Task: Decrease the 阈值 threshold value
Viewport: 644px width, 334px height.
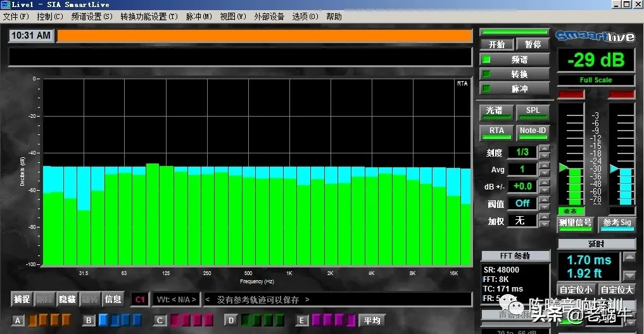Action: point(544,207)
